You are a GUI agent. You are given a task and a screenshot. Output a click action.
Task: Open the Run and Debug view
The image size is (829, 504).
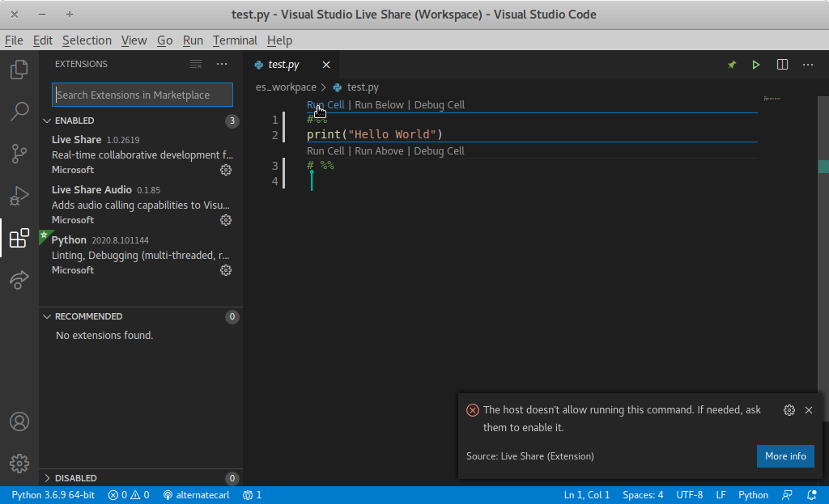coord(19,196)
